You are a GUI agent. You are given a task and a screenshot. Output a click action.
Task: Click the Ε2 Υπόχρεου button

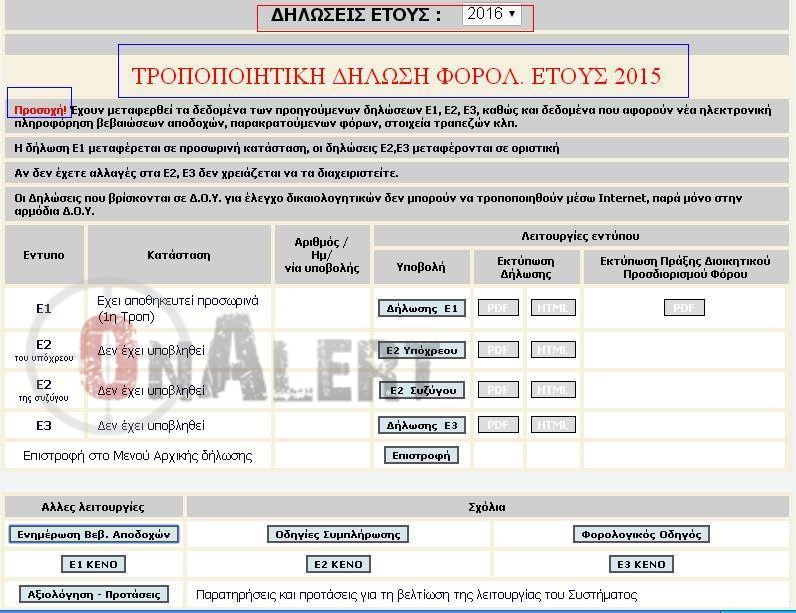[421, 350]
